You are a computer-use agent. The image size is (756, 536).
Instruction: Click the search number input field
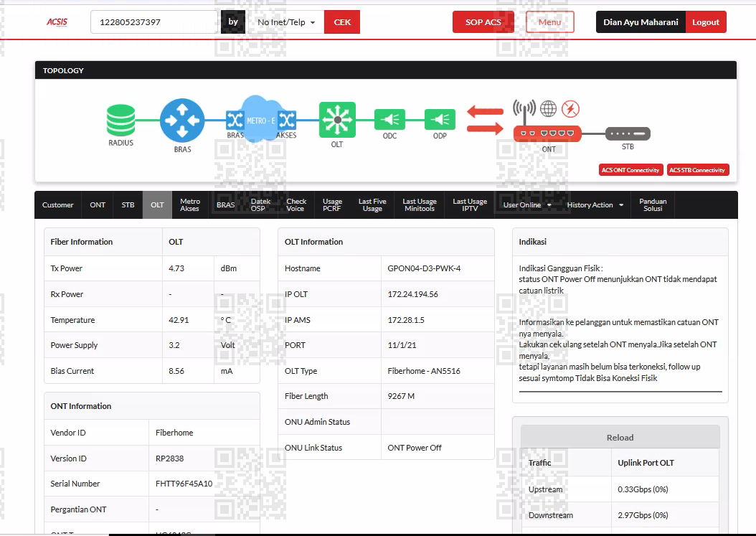(155, 22)
